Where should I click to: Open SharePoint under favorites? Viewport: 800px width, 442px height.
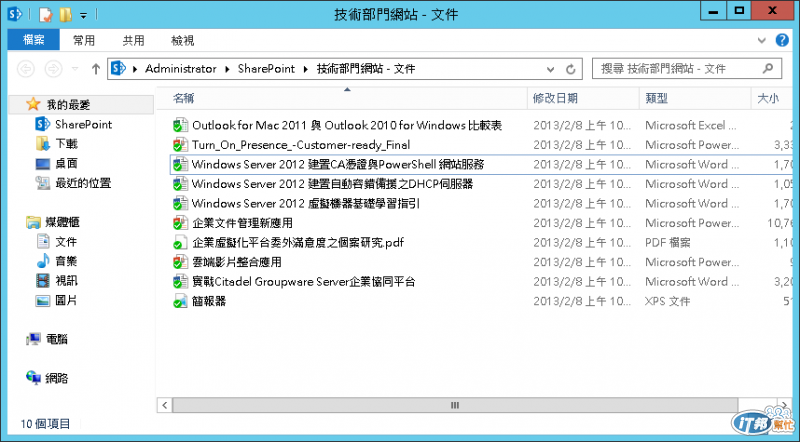click(83, 124)
